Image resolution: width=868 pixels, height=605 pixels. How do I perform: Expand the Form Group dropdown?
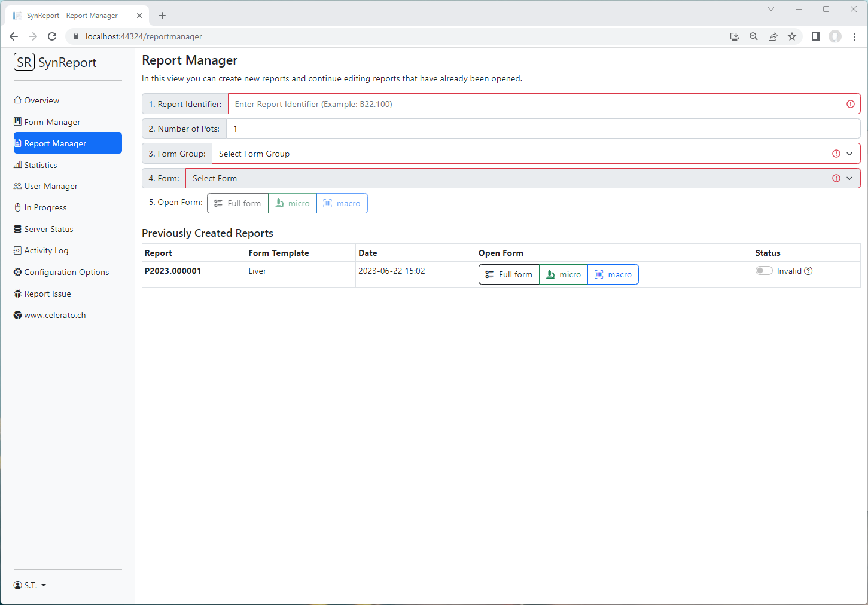[535, 154]
